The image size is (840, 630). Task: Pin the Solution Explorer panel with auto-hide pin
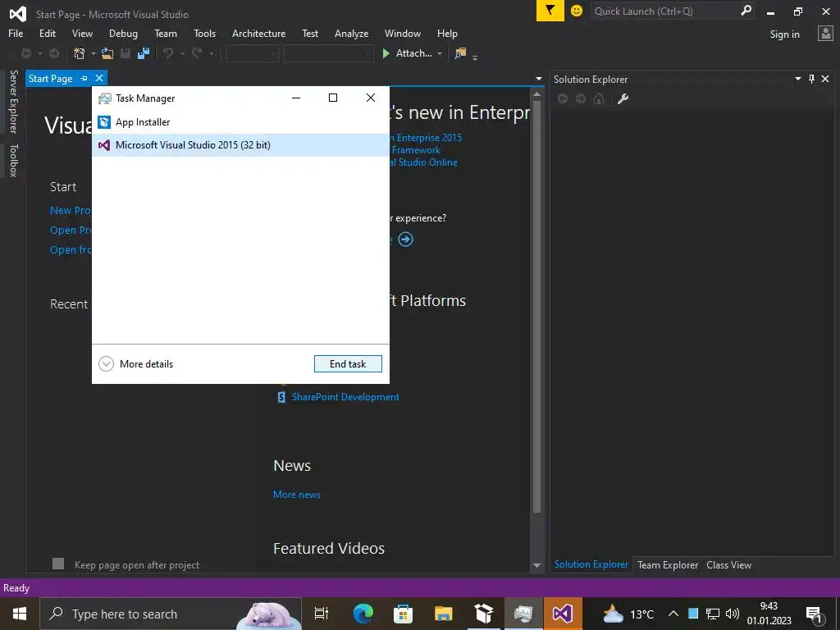coord(811,80)
